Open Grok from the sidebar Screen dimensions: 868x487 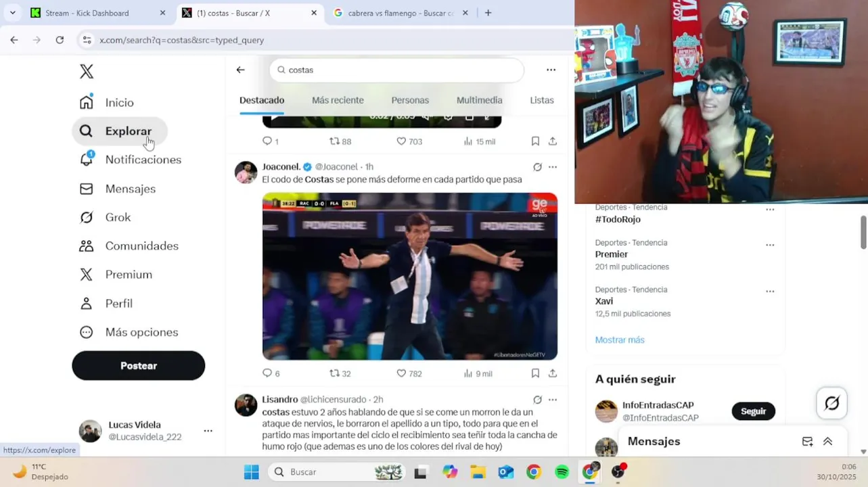tap(106, 217)
